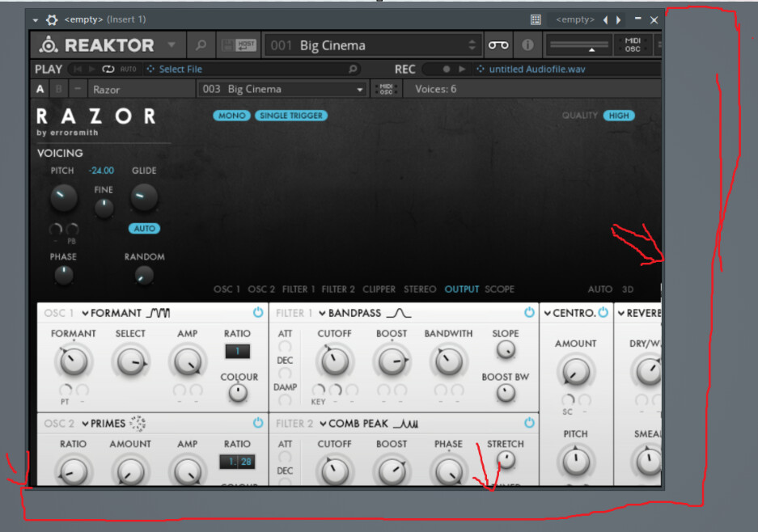The image size is (758, 532).
Task: Switch display to OSC 1 tab
Action: click(x=227, y=289)
